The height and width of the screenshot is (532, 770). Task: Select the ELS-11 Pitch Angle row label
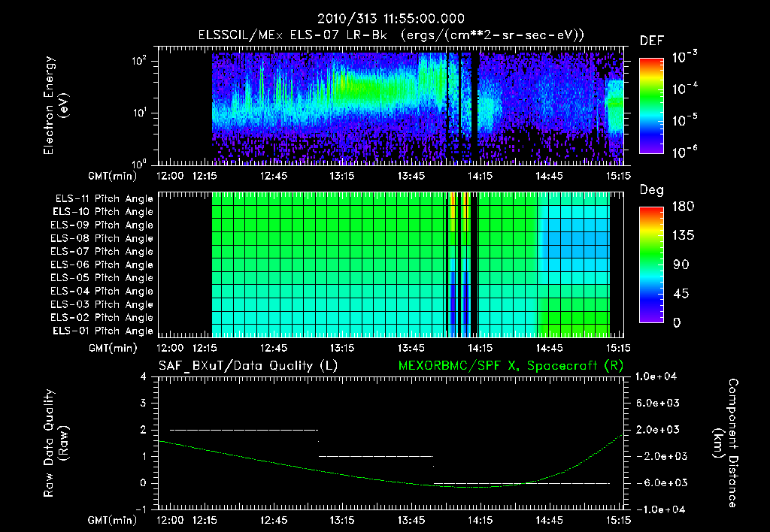point(104,199)
